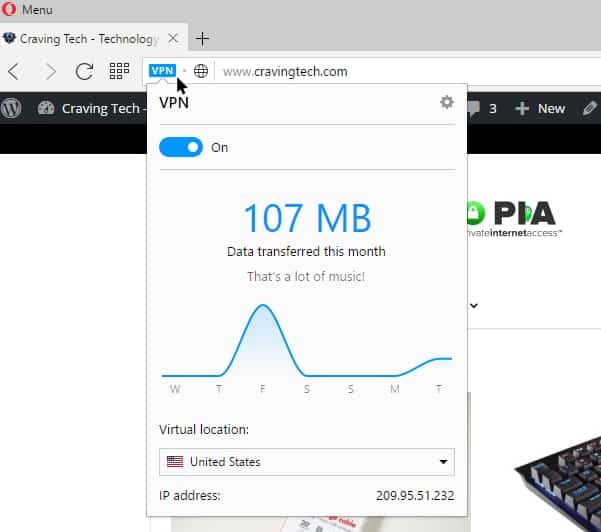
Task: Close the Craving Tech tab
Action: pyautogui.click(x=173, y=38)
